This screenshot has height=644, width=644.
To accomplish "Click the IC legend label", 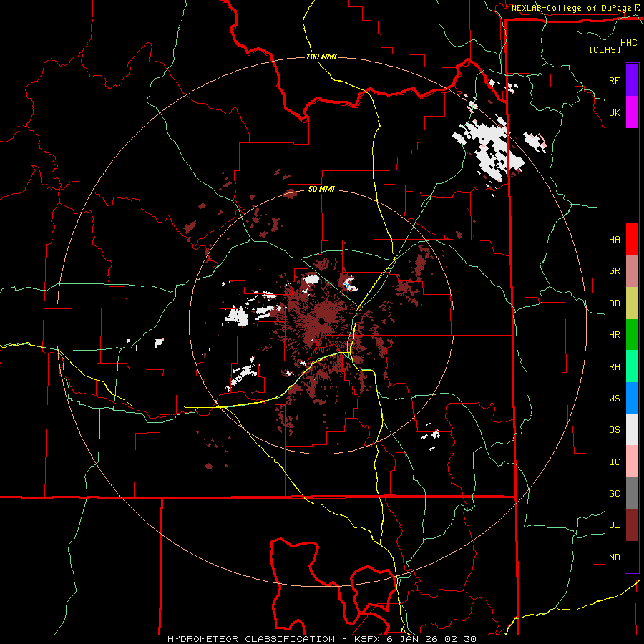I will tap(614, 462).
